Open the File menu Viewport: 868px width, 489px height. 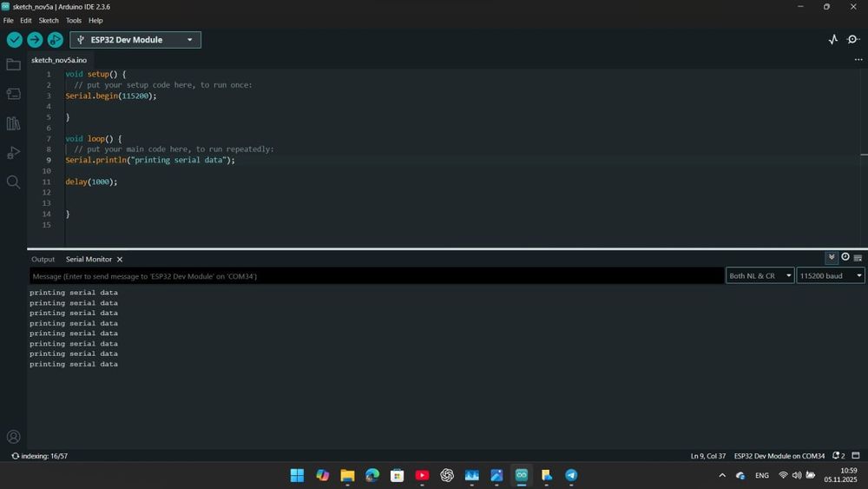click(x=9, y=21)
